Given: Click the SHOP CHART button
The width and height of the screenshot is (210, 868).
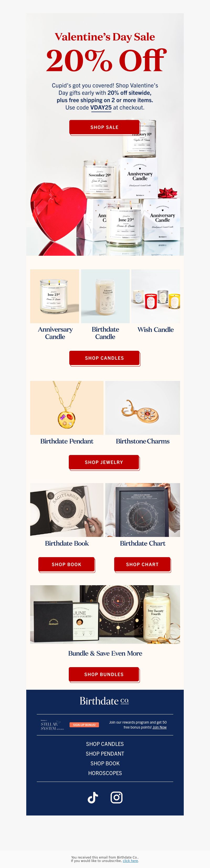Looking at the screenshot, I should [142, 564].
